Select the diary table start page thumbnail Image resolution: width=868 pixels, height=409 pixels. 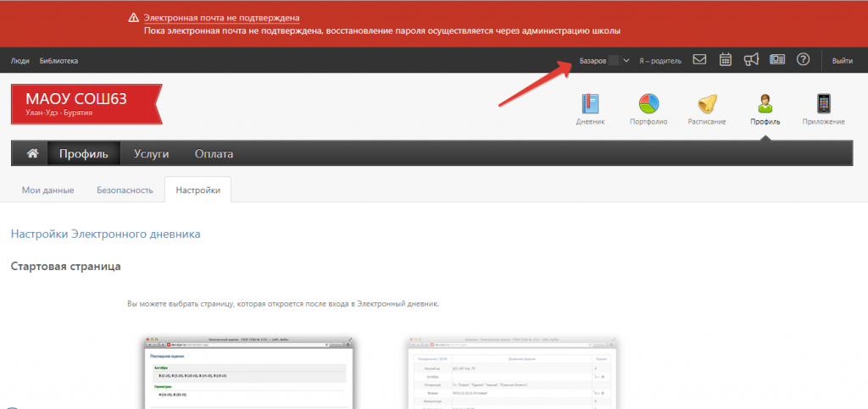512,373
